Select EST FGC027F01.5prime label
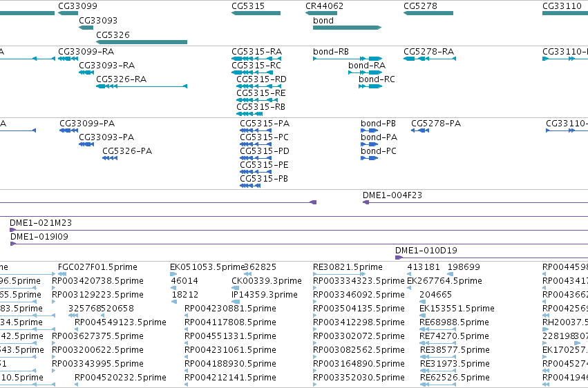Viewport: 588px width, 388px height. click(x=97, y=267)
